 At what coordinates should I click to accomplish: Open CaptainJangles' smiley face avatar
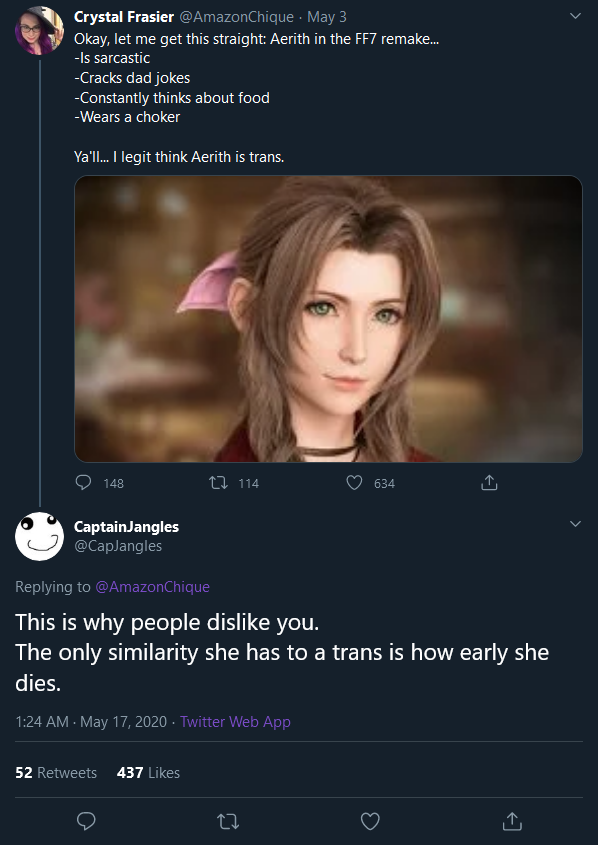(39, 536)
